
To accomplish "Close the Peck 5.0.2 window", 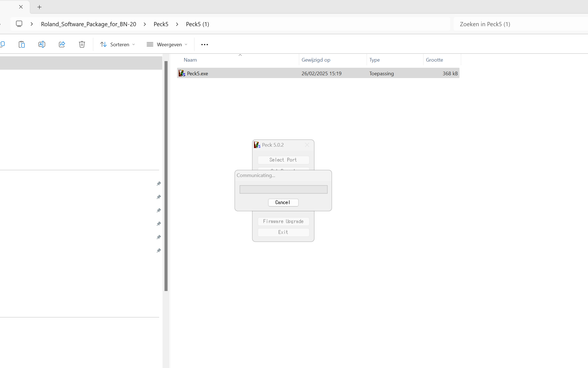I will click(307, 145).
